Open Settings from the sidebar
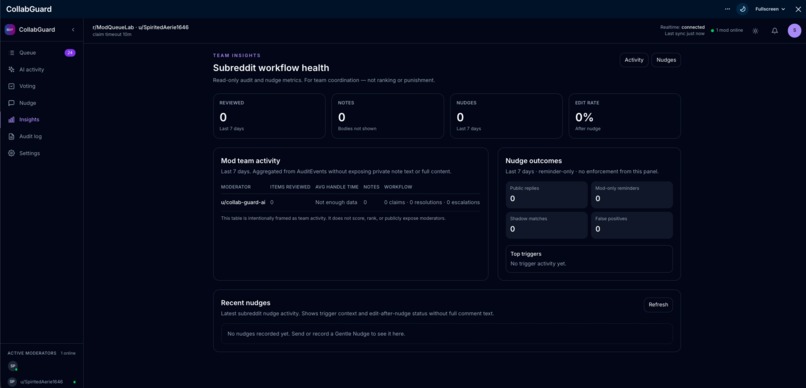806x388 pixels. point(29,153)
